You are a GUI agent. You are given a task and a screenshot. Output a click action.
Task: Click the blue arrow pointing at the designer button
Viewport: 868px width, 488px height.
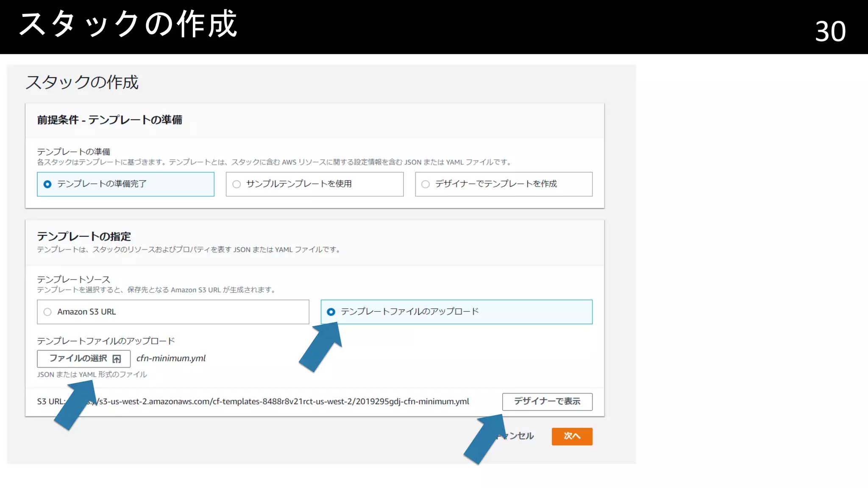pos(486,438)
